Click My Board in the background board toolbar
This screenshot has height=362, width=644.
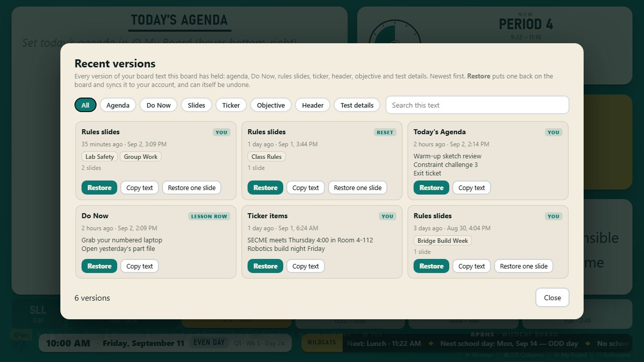coord(570,355)
